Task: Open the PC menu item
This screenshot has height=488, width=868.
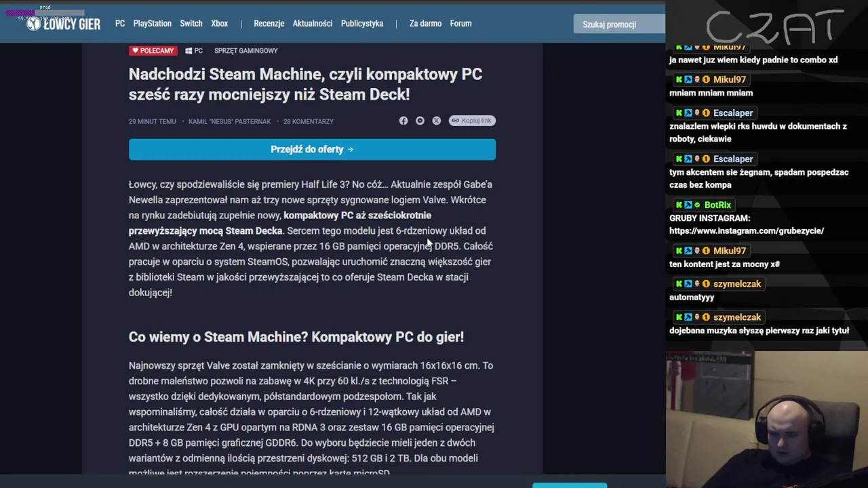Action: [x=120, y=23]
